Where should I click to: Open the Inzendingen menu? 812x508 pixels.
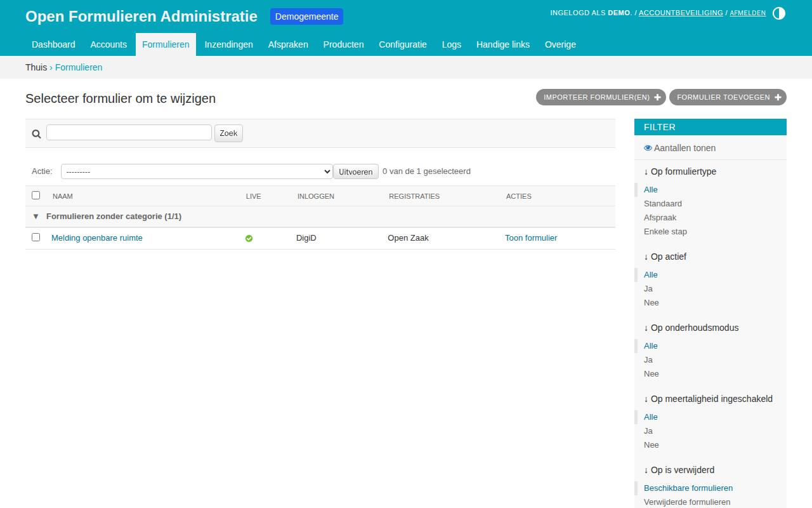[x=228, y=44]
